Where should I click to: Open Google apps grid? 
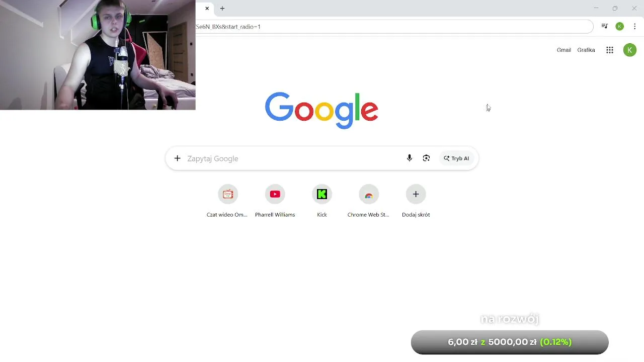610,50
